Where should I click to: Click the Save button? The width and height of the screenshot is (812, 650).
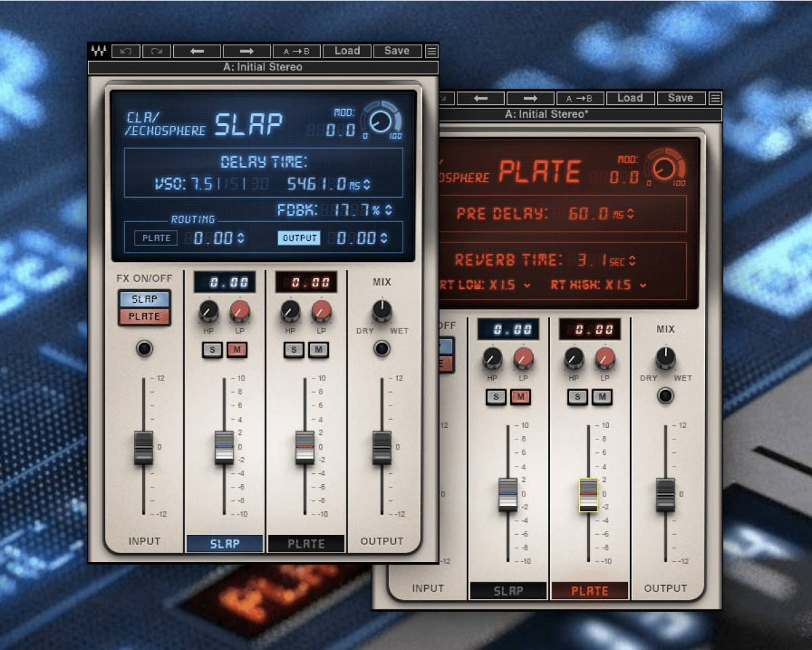pos(397,51)
